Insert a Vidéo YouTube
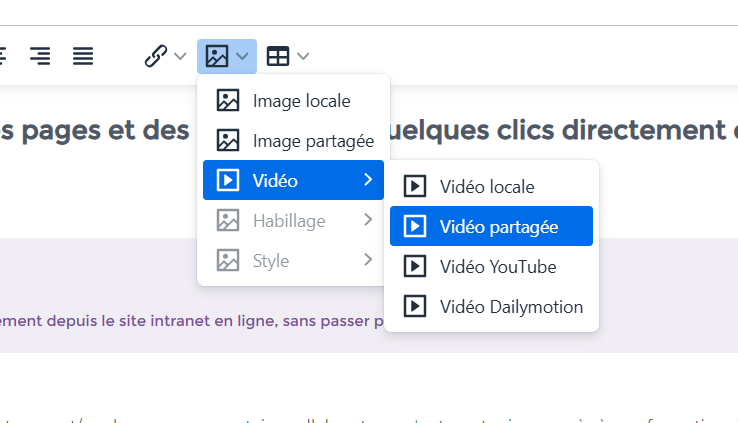 point(497,266)
